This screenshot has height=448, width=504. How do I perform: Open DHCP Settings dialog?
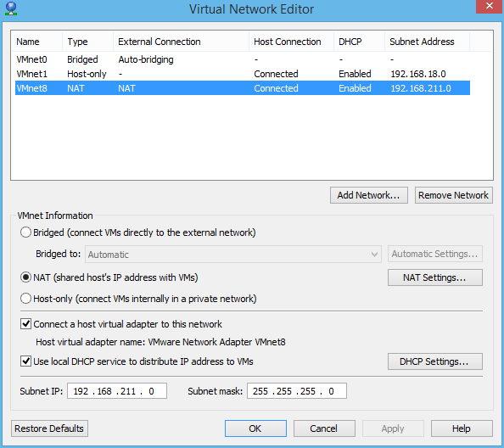[x=435, y=361]
